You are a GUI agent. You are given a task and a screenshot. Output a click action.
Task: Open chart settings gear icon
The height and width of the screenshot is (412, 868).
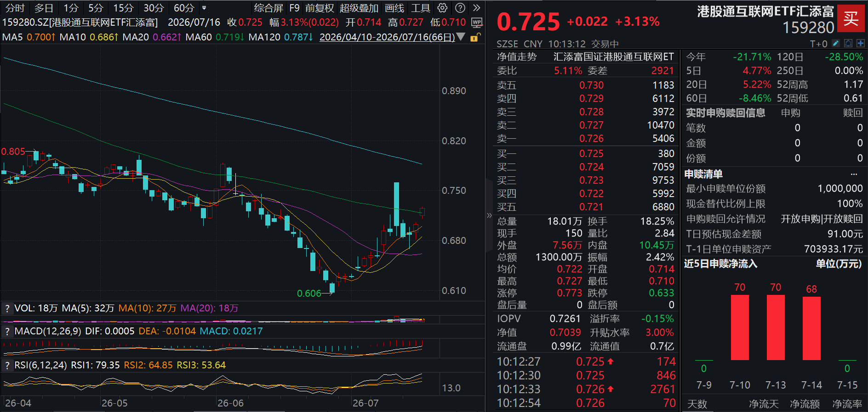442,8
